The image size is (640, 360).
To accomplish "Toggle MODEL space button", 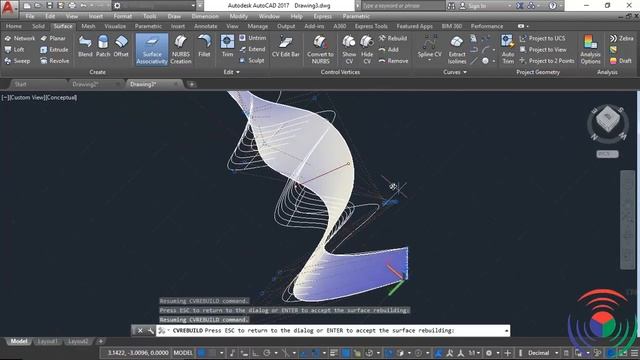I will (183, 353).
